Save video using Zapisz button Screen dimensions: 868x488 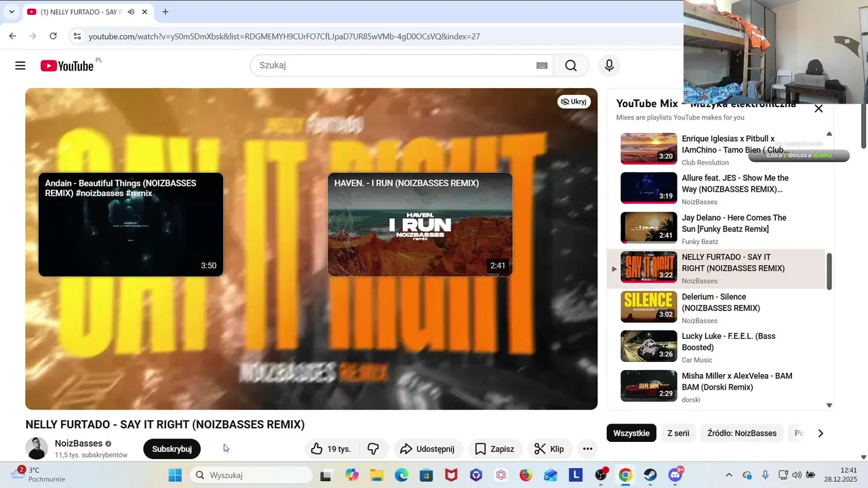pyautogui.click(x=494, y=449)
